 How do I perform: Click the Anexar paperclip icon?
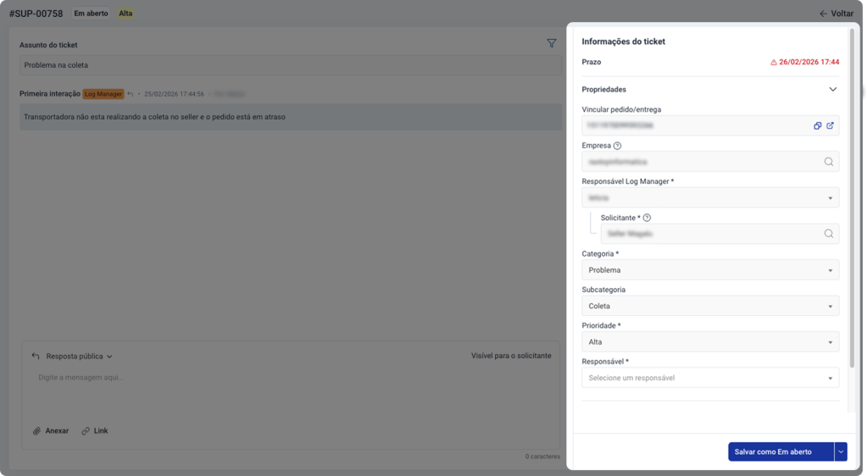[x=37, y=431]
